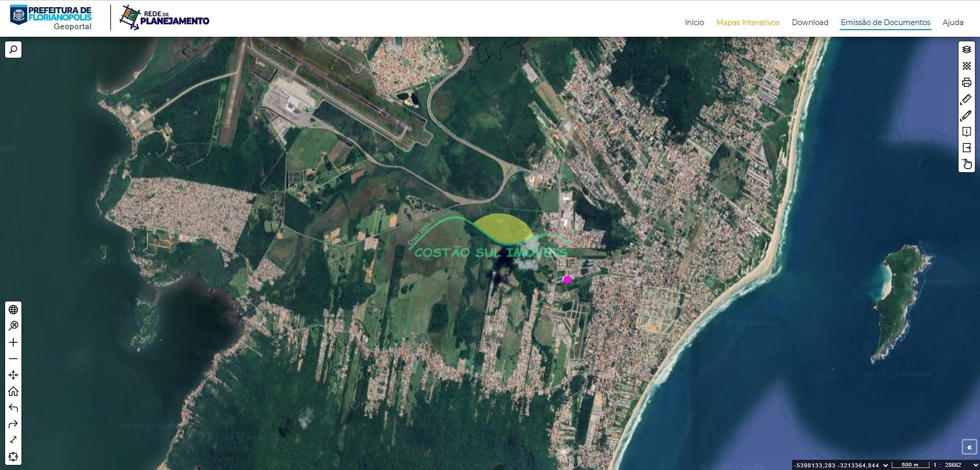Click the magnifier with X icon
This screenshot has width=980, height=470.
point(13,326)
